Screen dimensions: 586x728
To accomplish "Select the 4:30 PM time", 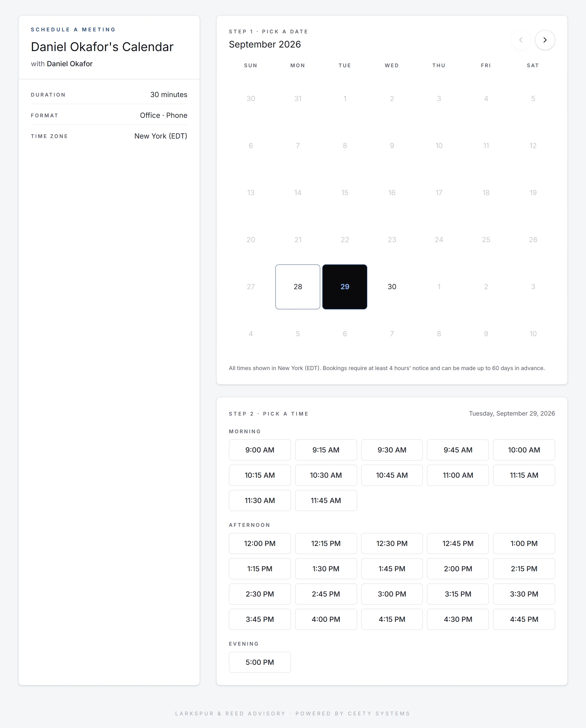I will [x=458, y=620].
